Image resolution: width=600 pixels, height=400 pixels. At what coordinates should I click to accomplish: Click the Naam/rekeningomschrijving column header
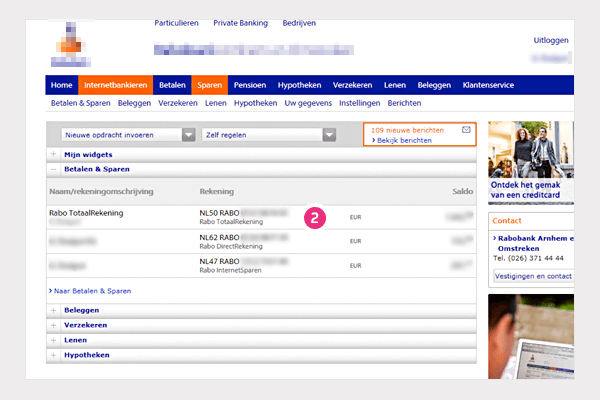pyautogui.click(x=101, y=191)
